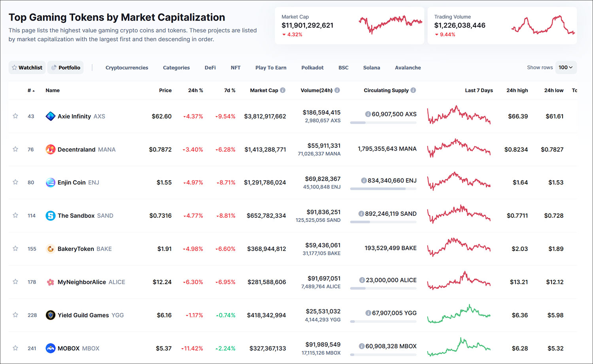Image resolution: width=593 pixels, height=364 pixels.
Task: Click the Decentraland MANA logo icon
Action: pos(50,149)
